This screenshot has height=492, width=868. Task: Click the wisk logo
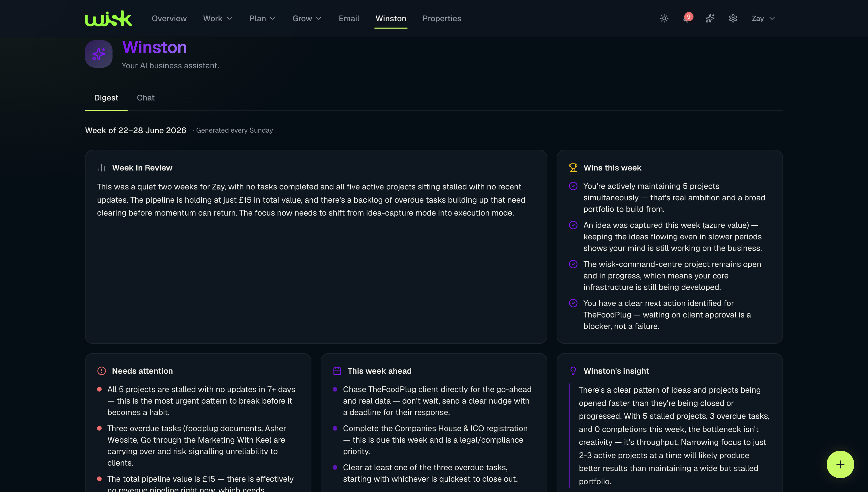(x=108, y=18)
